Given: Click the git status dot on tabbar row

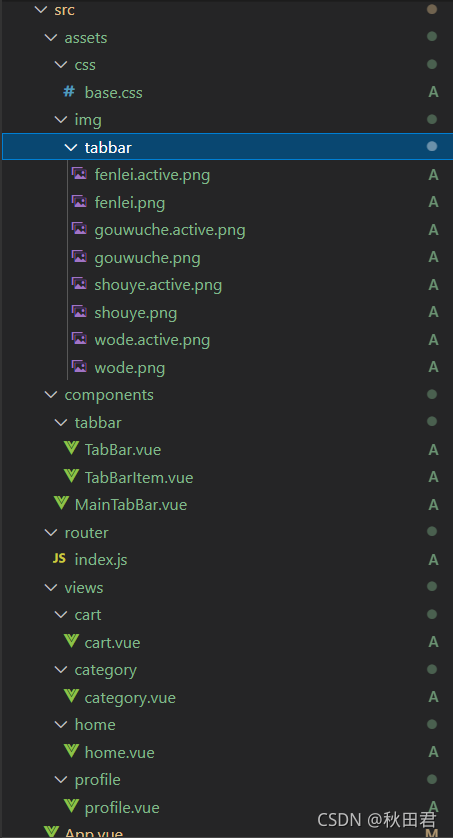Looking at the screenshot, I should pyautogui.click(x=432, y=146).
